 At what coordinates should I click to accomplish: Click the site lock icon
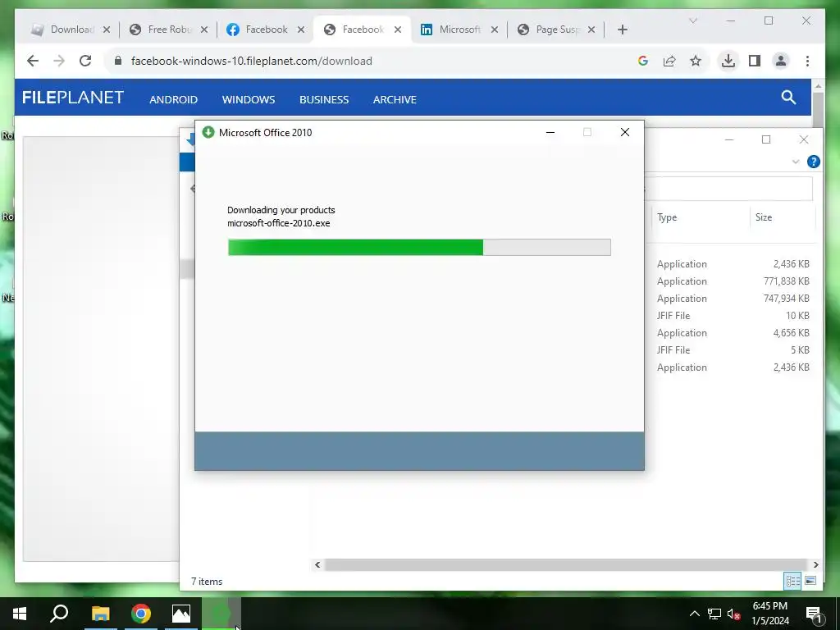click(x=118, y=61)
